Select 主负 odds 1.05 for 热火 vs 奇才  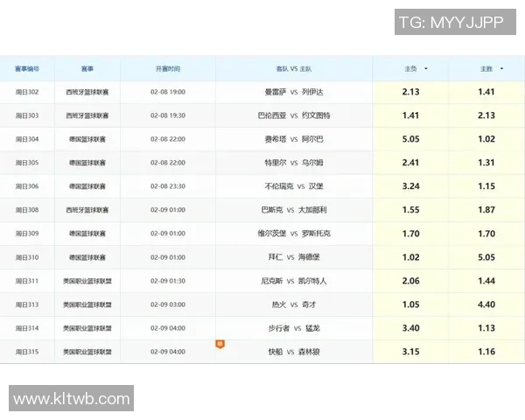[411, 304]
